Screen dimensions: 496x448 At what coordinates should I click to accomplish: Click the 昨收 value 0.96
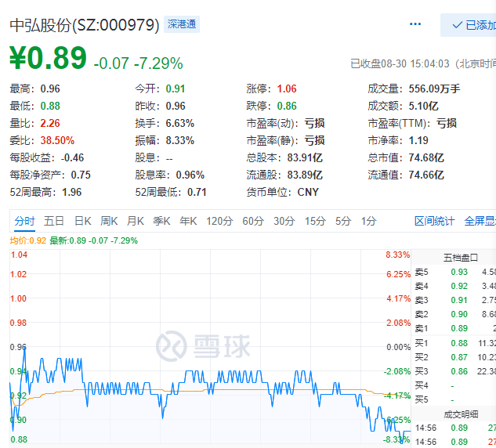[x=176, y=106]
